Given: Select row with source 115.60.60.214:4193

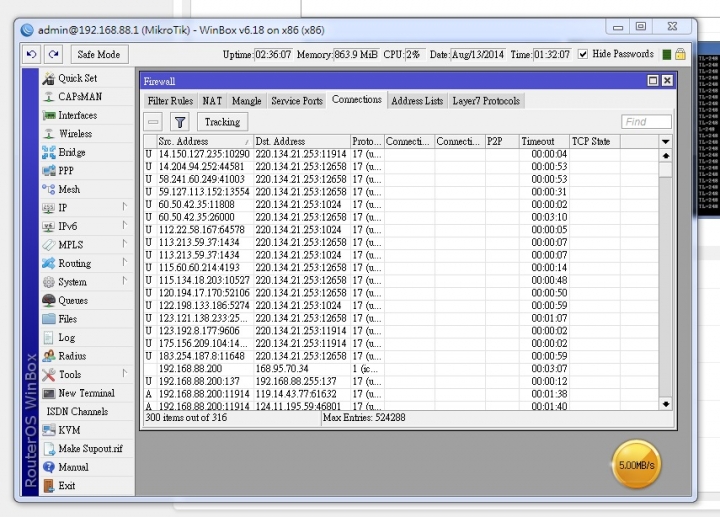Looking at the screenshot, I should (x=401, y=268).
